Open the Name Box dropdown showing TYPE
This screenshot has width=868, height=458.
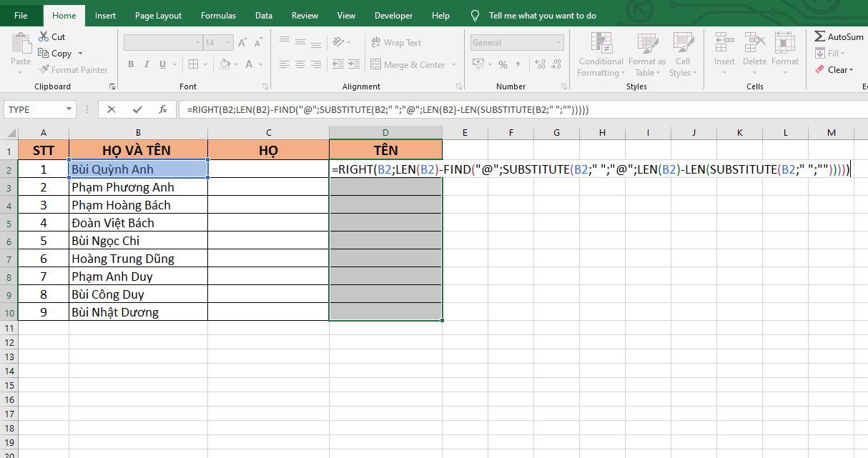point(69,109)
